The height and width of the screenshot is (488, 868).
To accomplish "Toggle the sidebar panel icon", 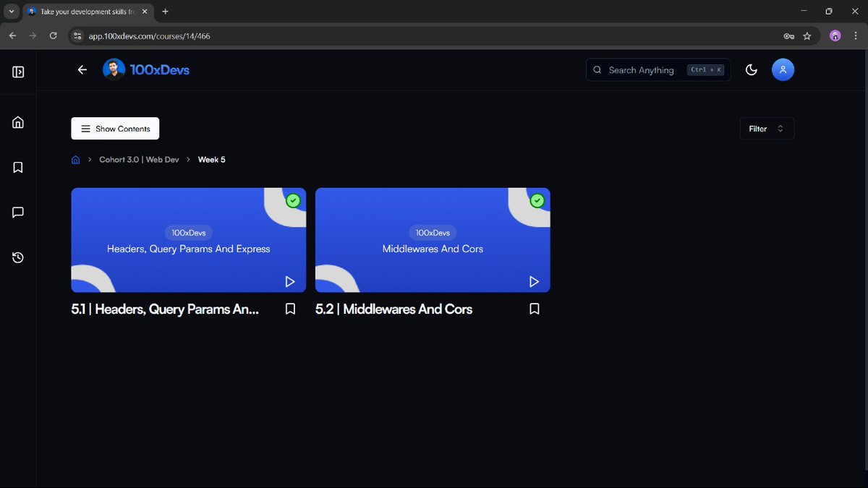I will (18, 72).
